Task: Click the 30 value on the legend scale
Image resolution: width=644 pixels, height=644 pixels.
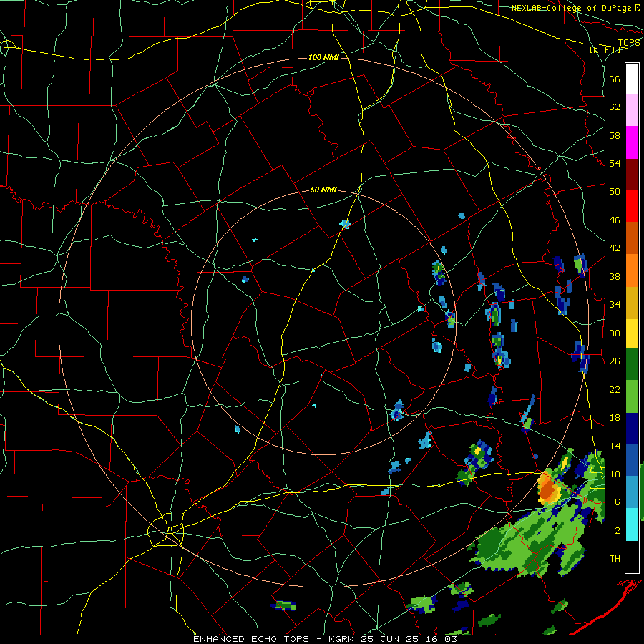Action: [615, 333]
